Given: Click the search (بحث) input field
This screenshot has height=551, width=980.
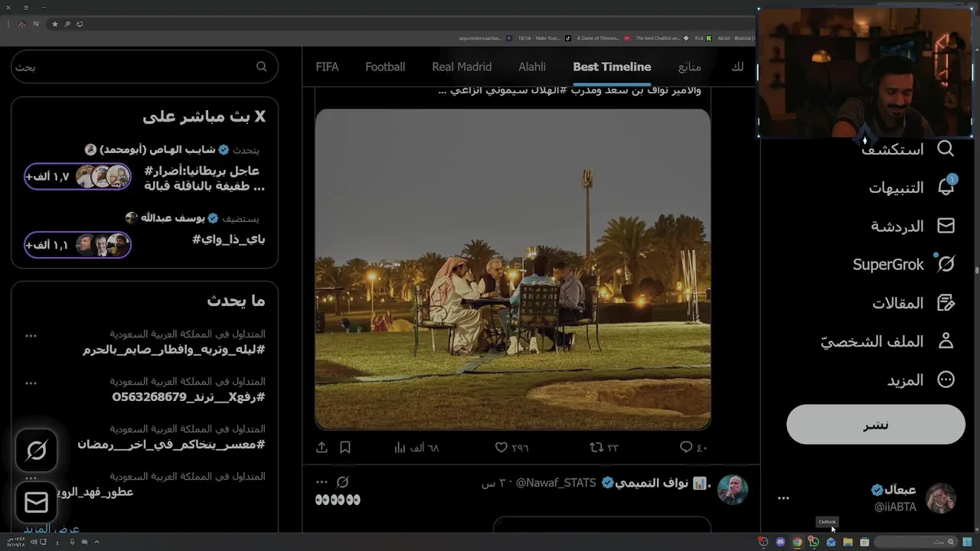Looking at the screenshot, I should tap(145, 67).
